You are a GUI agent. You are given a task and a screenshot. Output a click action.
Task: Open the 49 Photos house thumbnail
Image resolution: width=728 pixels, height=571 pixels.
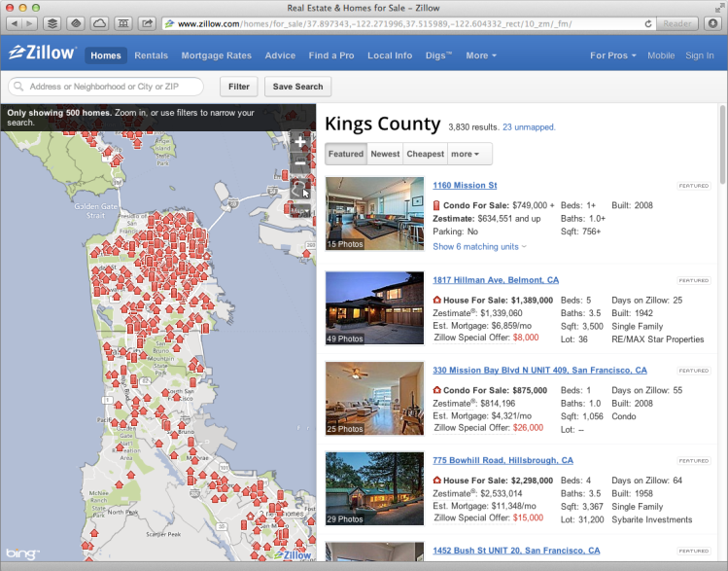tap(374, 308)
